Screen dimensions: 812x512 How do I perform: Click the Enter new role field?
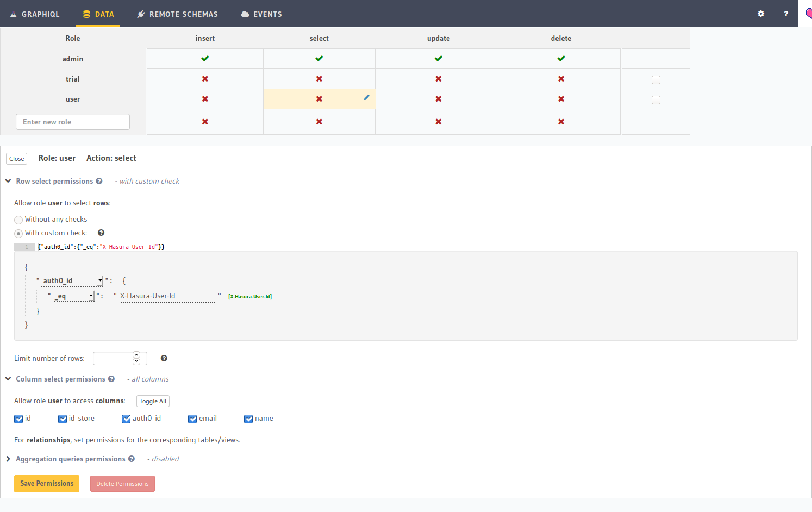click(x=73, y=122)
